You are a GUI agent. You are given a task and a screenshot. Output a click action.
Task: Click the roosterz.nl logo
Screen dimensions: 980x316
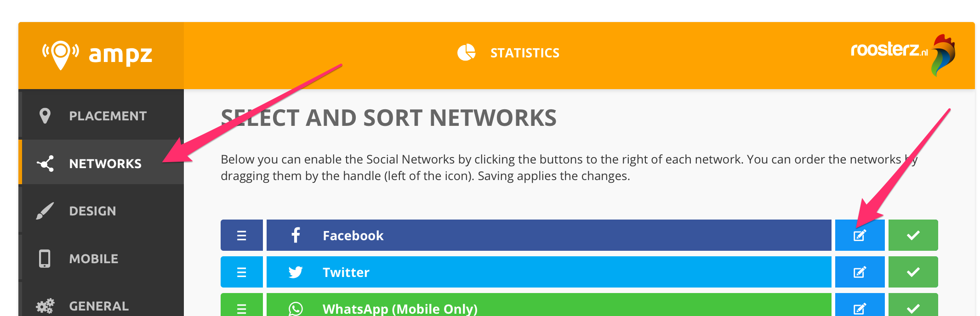point(902,55)
